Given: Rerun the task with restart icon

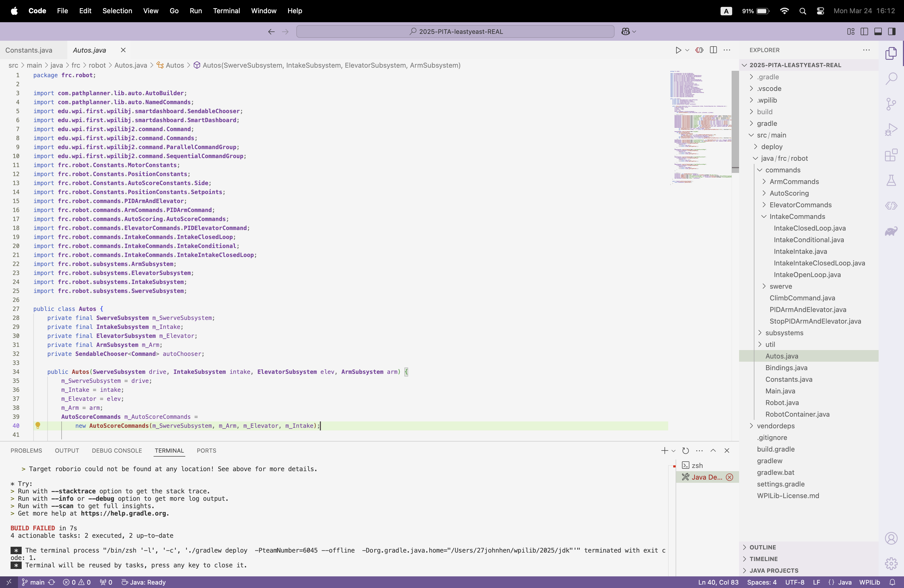Looking at the screenshot, I should click(686, 451).
